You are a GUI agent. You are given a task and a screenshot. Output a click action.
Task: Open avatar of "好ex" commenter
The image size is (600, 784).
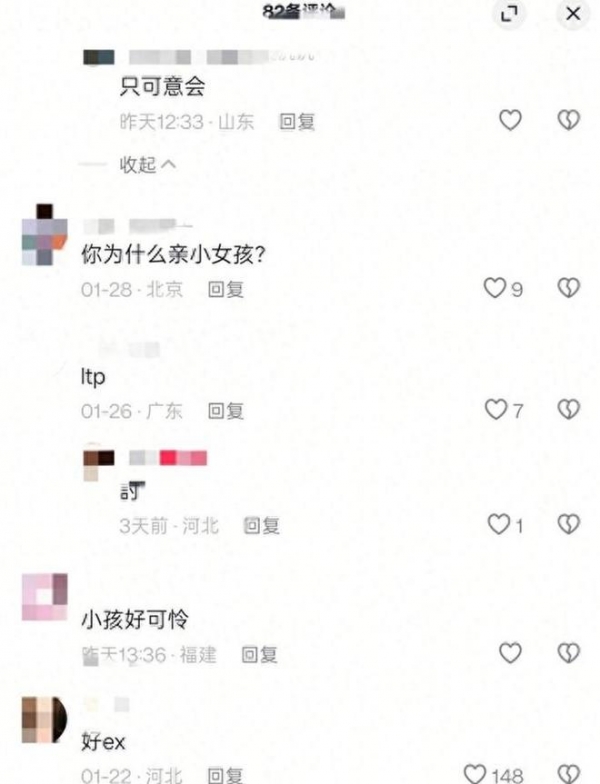44,720
